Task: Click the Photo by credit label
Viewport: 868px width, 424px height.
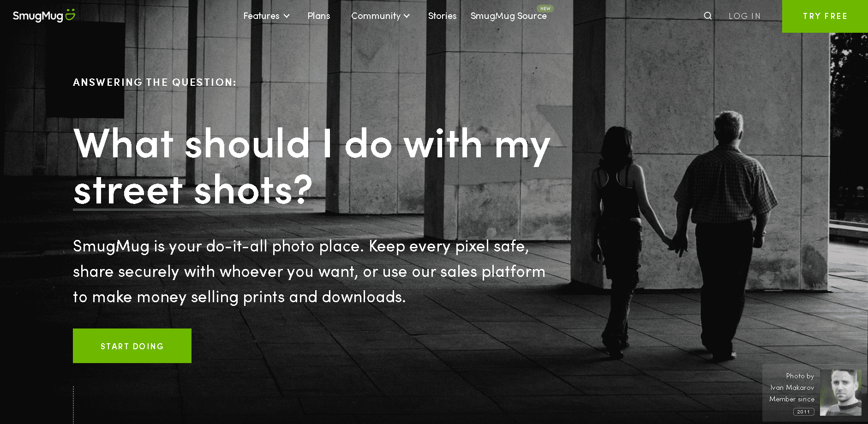Action: point(800,376)
